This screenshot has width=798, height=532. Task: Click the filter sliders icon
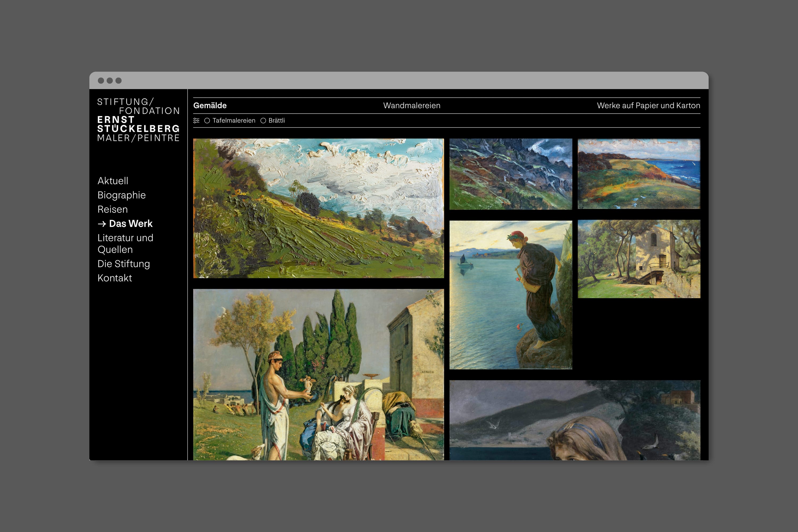(x=196, y=120)
